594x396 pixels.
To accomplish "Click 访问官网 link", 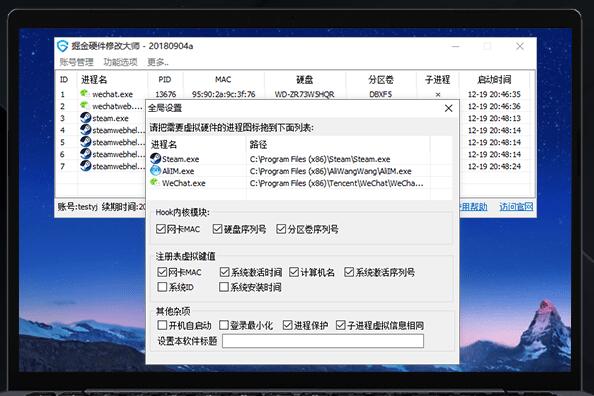I will (x=516, y=207).
